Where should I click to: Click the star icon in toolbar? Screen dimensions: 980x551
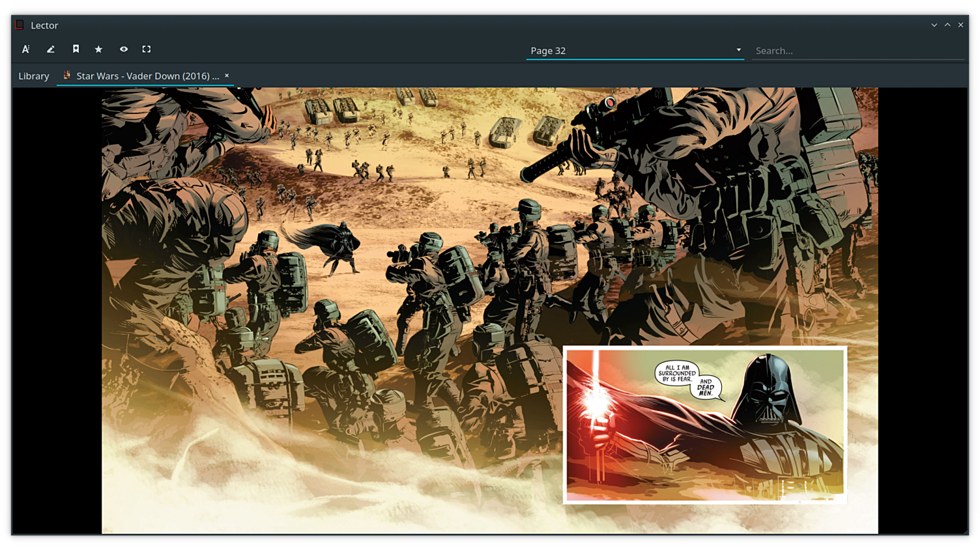click(x=99, y=49)
